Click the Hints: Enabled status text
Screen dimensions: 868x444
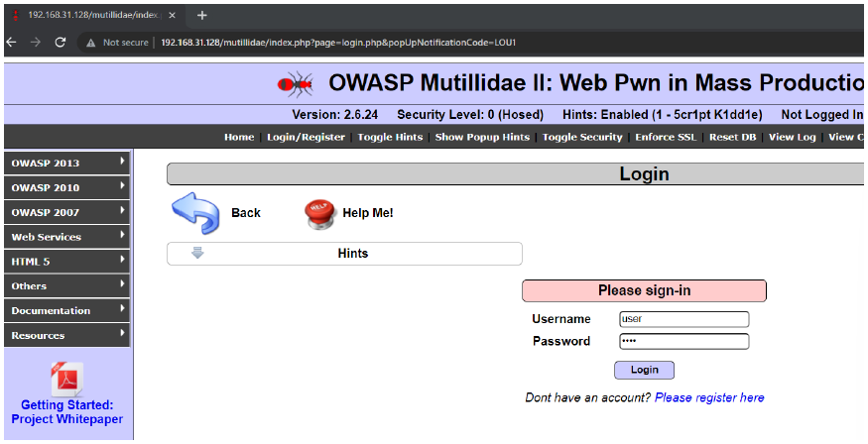[662, 114]
